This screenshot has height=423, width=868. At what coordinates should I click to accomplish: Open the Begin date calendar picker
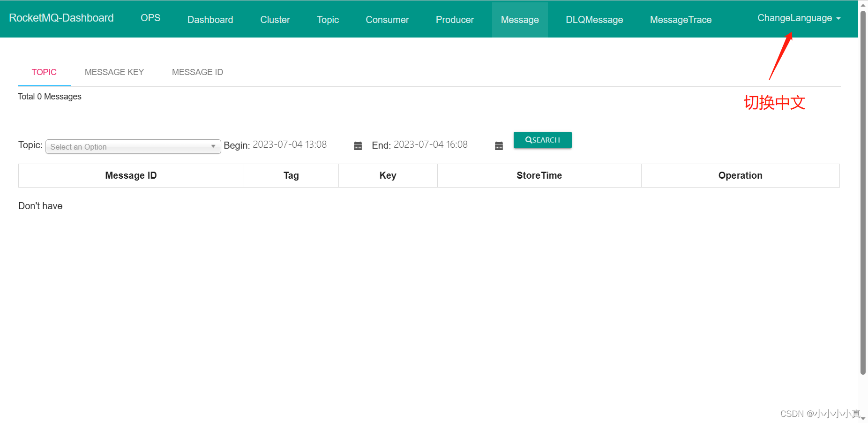pos(358,146)
